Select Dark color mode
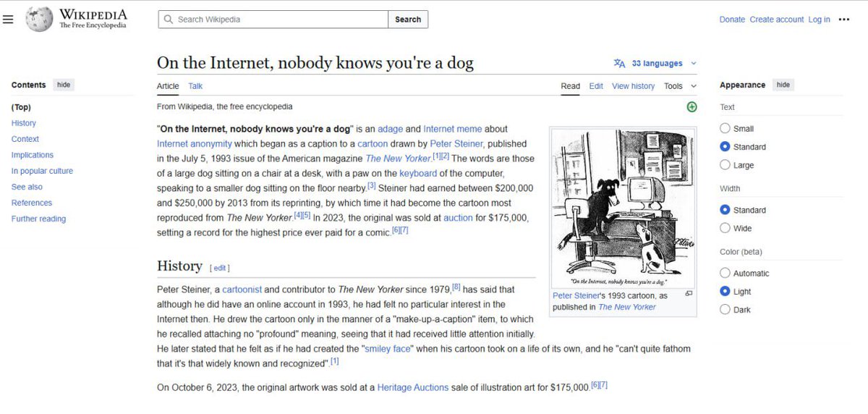The height and width of the screenshot is (414, 868). 725,310
